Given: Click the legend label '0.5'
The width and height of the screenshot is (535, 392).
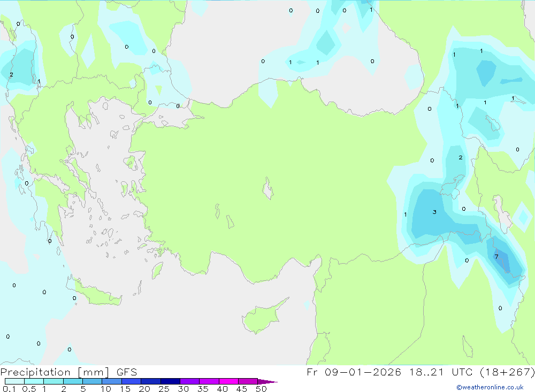Looking at the screenshot, I should coord(29,389).
